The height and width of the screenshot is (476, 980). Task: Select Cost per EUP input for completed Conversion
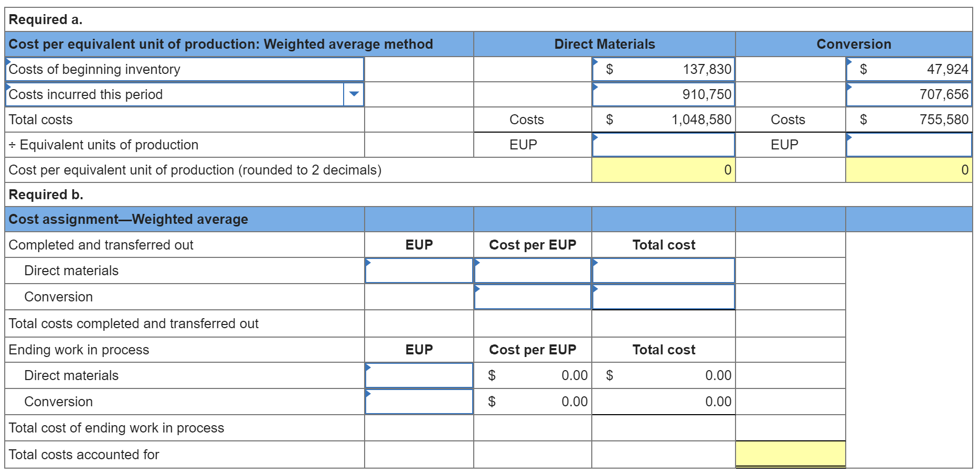[532, 297]
